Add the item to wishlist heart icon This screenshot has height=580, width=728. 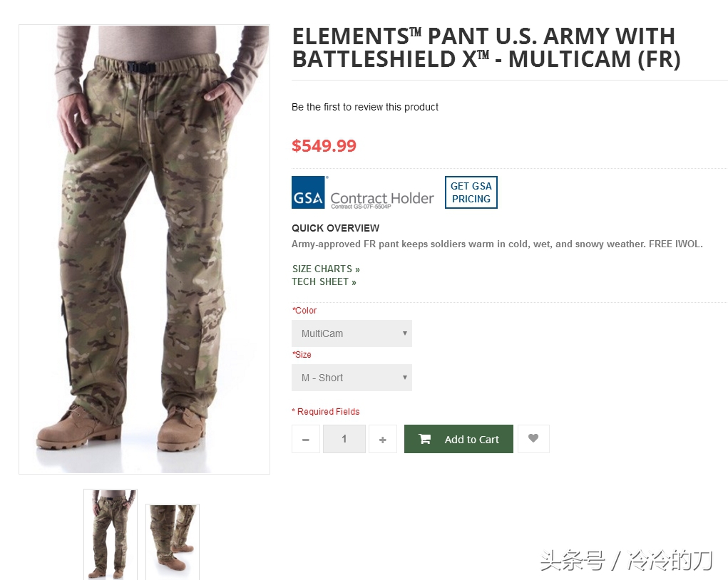[x=533, y=438]
